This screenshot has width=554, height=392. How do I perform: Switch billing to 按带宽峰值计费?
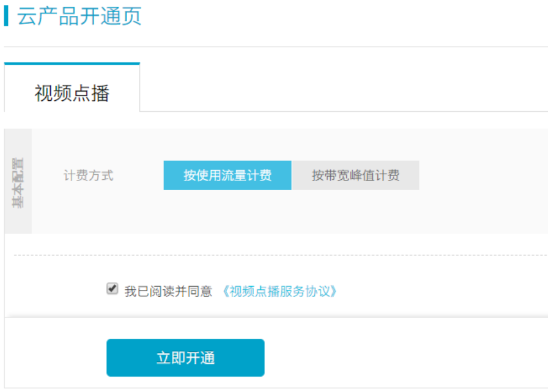click(x=356, y=176)
